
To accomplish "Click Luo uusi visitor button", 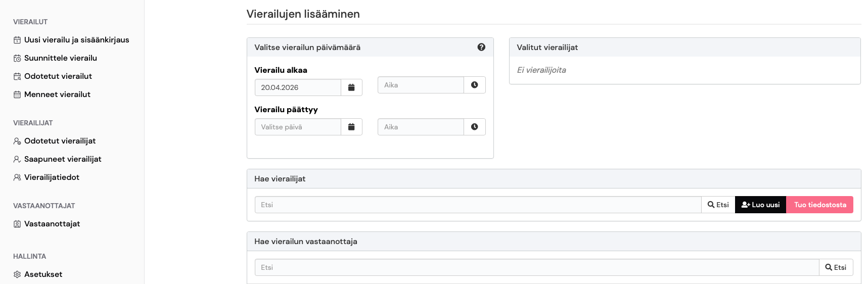I will 760,205.
